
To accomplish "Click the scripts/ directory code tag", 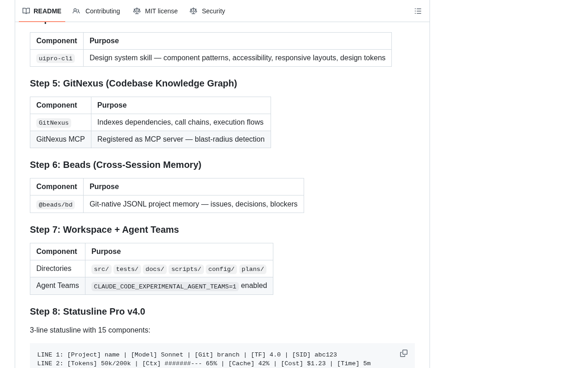I will click(x=186, y=270).
